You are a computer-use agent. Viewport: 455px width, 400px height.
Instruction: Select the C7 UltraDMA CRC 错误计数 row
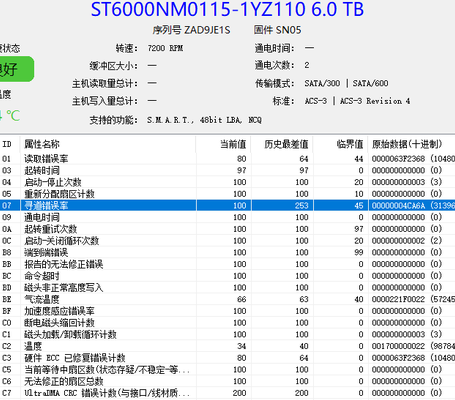coord(227,393)
